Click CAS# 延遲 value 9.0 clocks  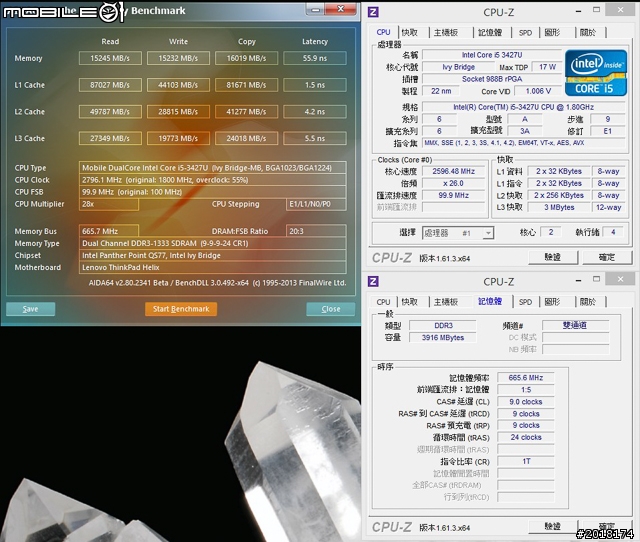tap(526, 402)
